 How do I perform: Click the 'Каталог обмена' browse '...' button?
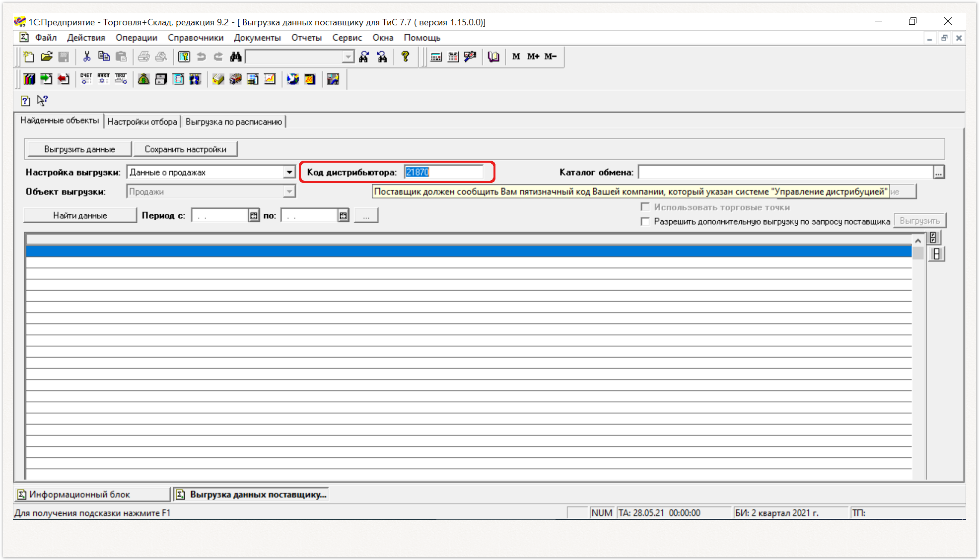[938, 172]
